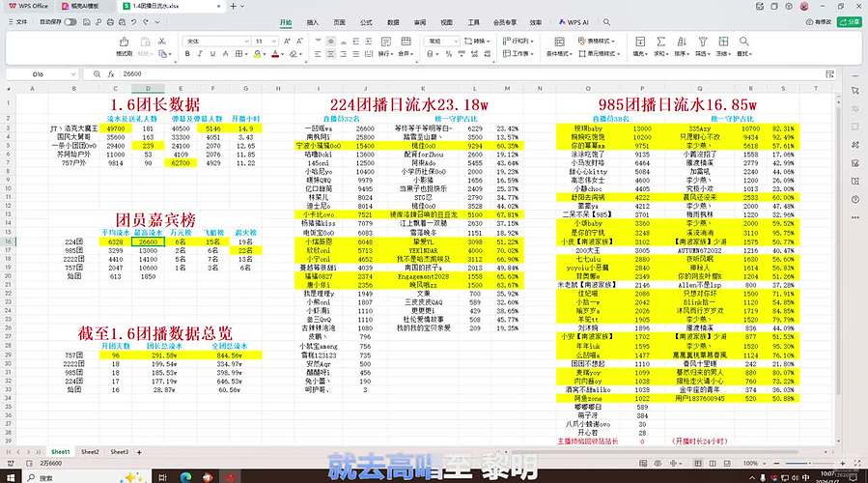
Task: Open the Rows and Columns (行和列) dropdown
Action: (x=518, y=41)
